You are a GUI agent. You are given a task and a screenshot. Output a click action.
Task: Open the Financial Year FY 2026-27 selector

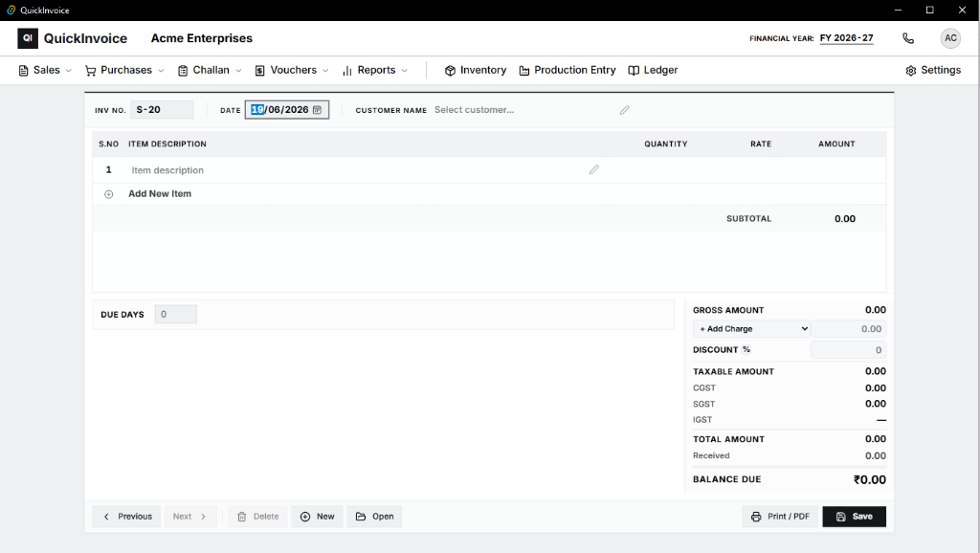click(846, 38)
